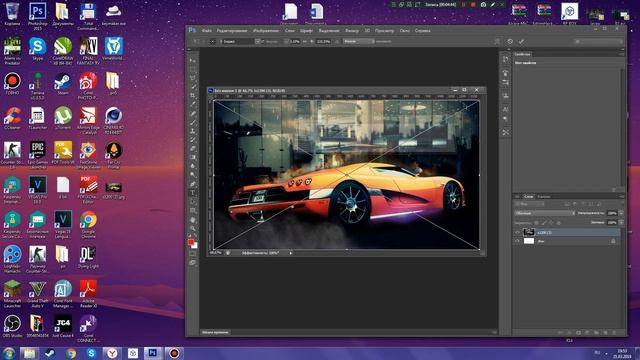Open the Изображение menu
Screen dimensions: 640x360
(266, 31)
